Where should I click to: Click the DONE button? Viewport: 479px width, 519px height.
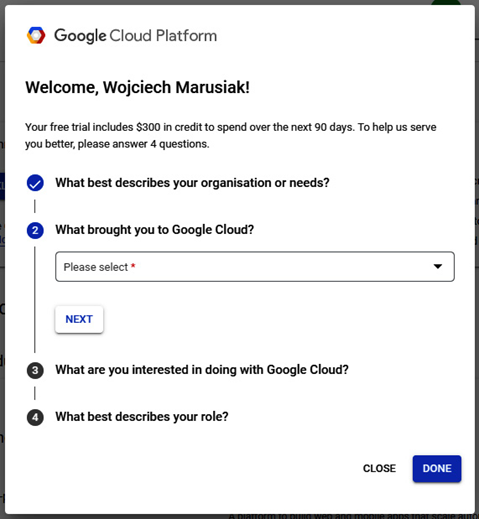click(437, 468)
